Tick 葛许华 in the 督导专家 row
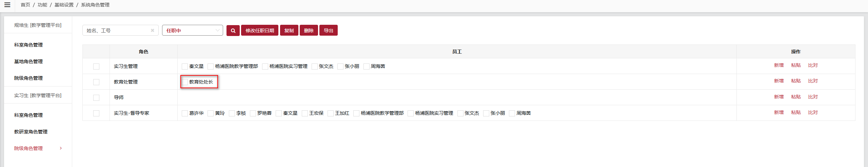The width and height of the screenshot is (868, 167). pos(185,113)
